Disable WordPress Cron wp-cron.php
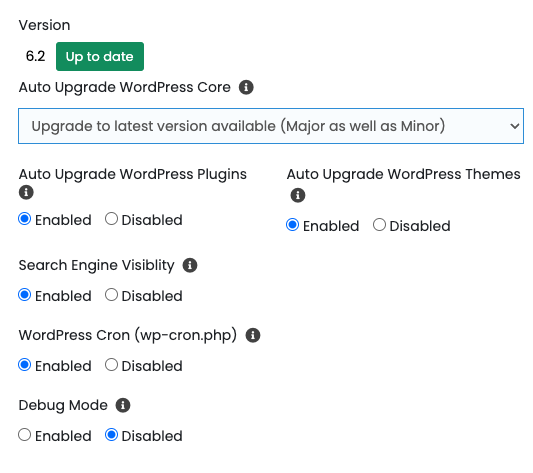Screen dimensions: 533x473 pyautogui.click(x=111, y=365)
